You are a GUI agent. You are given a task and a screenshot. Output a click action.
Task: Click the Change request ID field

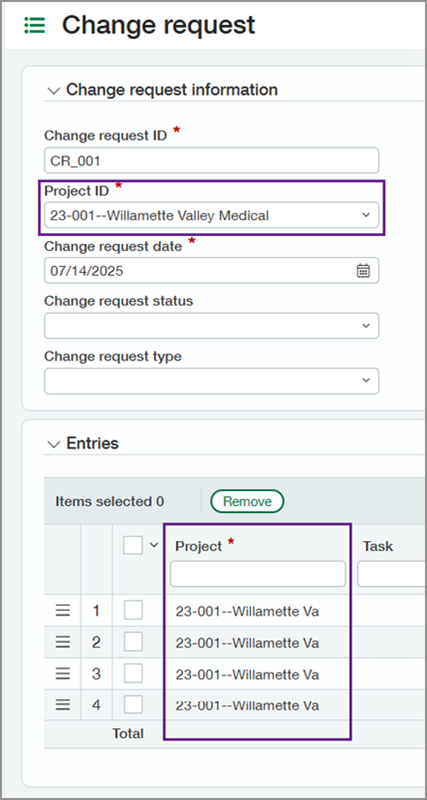[x=211, y=161]
